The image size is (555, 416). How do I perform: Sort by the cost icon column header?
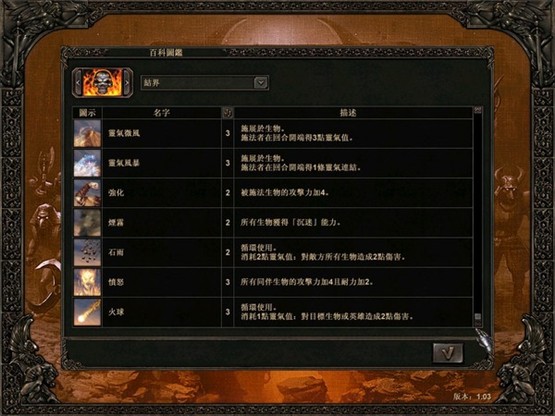(228, 113)
